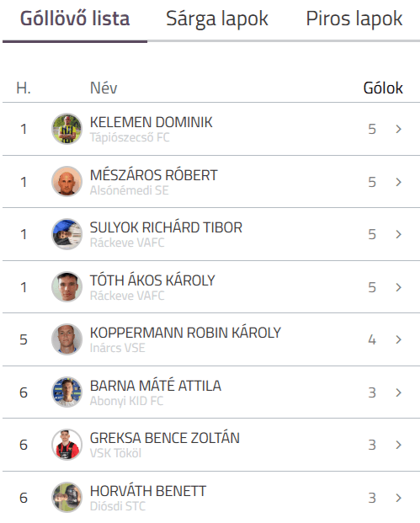The image size is (420, 523).
Task: Select Mészáros Róbert's profile photo
Action: [x=67, y=181]
